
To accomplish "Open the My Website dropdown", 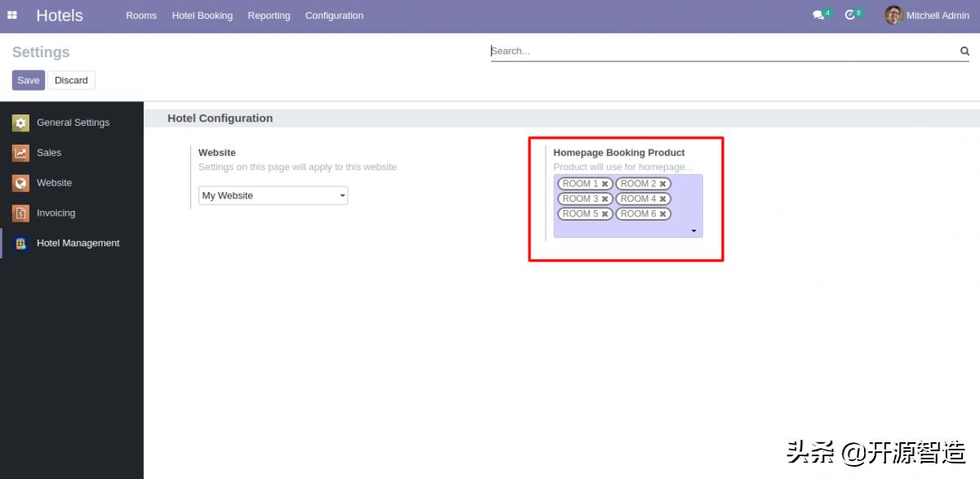I will point(274,196).
